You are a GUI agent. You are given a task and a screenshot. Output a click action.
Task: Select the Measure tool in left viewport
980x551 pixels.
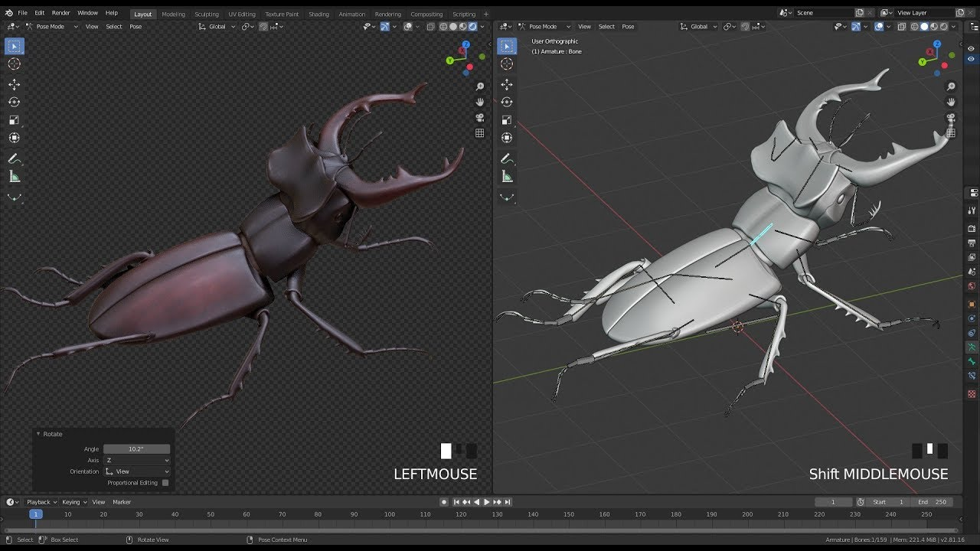[x=14, y=177]
